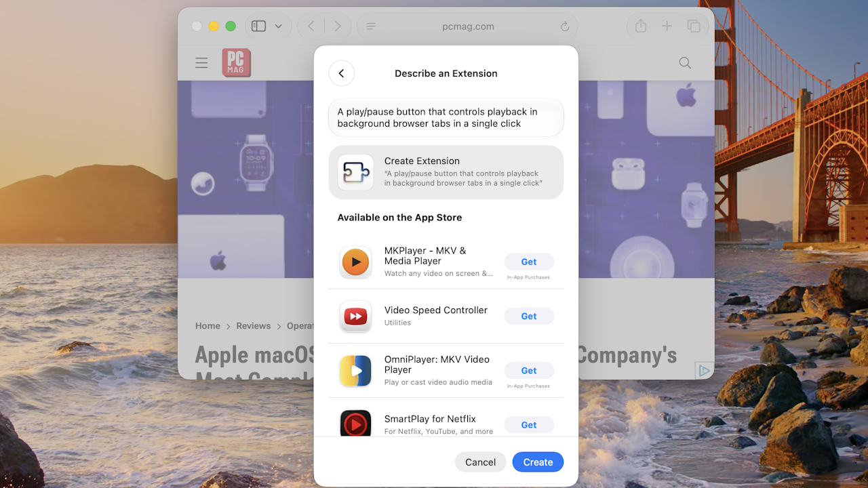Go back in Safari history
Screen dimensions: 868x488
[311, 26]
